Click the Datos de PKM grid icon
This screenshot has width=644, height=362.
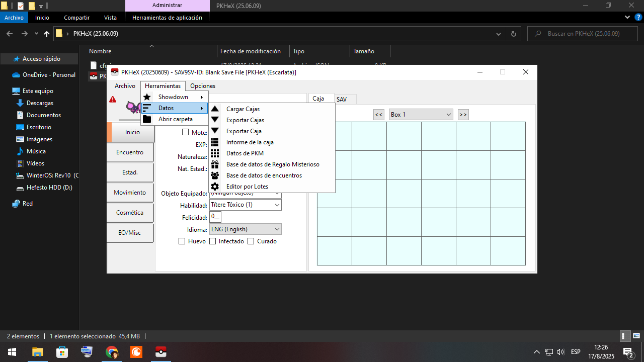click(215, 153)
